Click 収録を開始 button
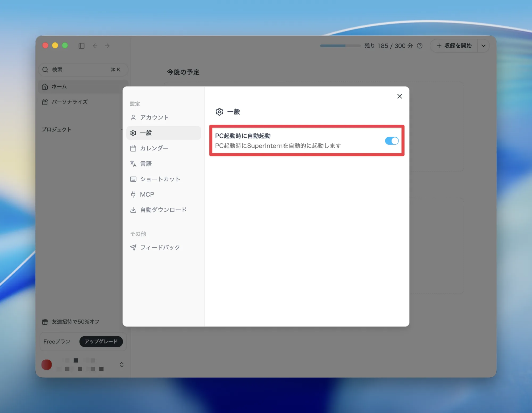Viewport: 532px width, 413px height. [x=454, y=46]
